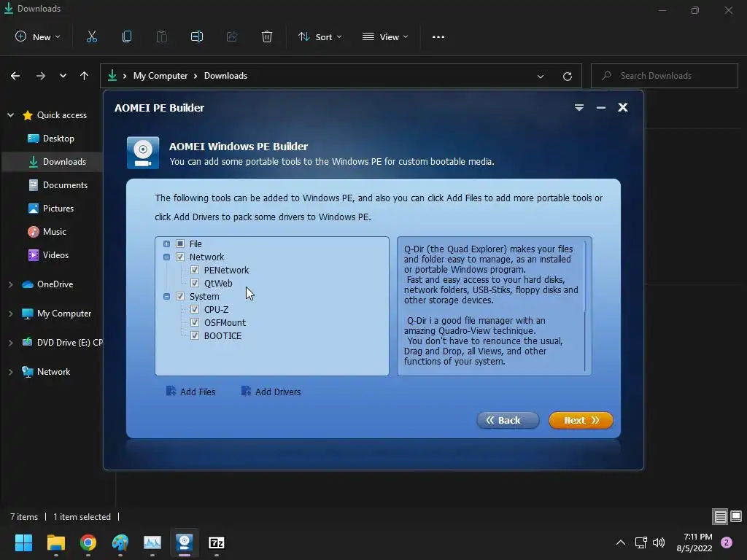Go back with the Explorer back arrow

click(x=15, y=76)
